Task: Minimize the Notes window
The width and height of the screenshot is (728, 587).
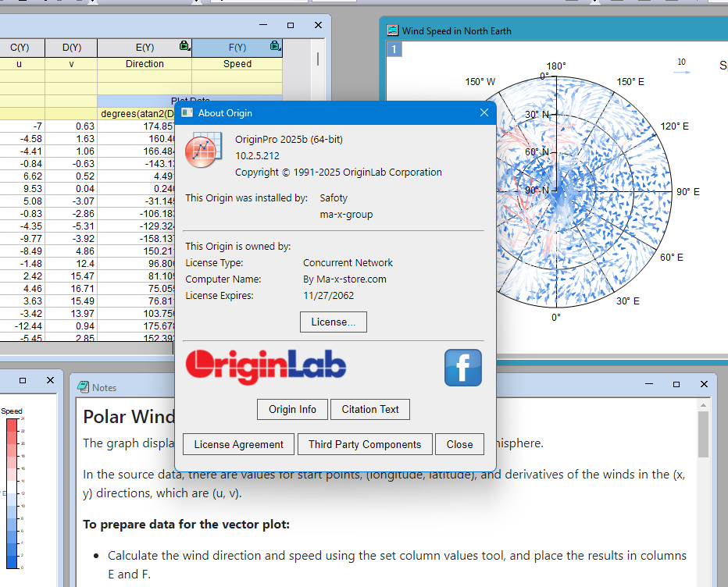Action: pyautogui.click(x=649, y=384)
